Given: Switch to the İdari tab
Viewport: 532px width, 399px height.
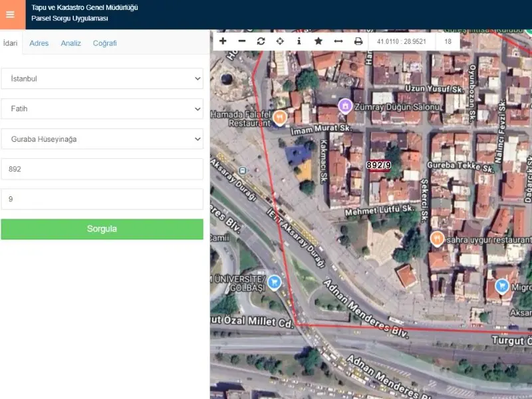Looking at the screenshot, I should point(11,43).
